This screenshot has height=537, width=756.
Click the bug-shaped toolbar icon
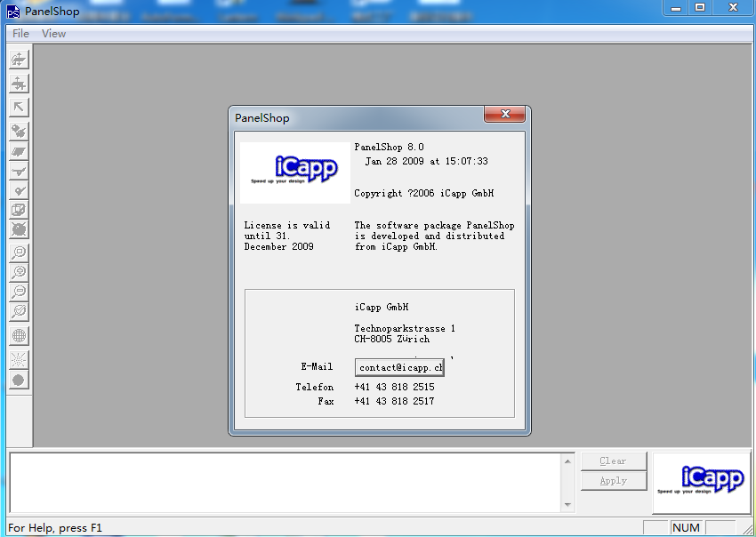coord(19,229)
